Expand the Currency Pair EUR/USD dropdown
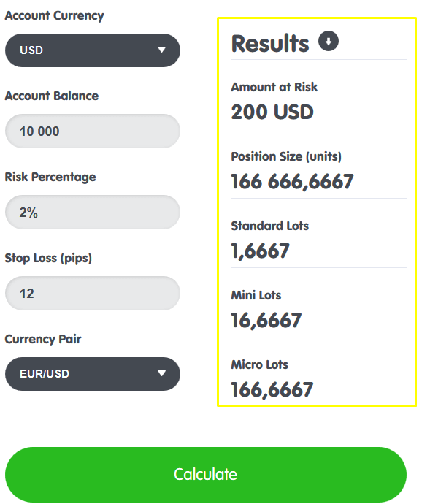The height and width of the screenshot is (504, 430). click(93, 374)
